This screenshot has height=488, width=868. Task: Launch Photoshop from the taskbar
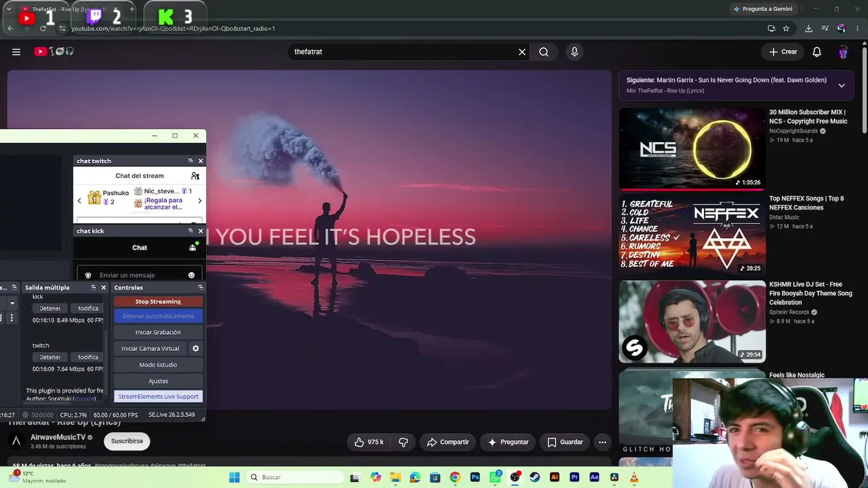click(475, 477)
